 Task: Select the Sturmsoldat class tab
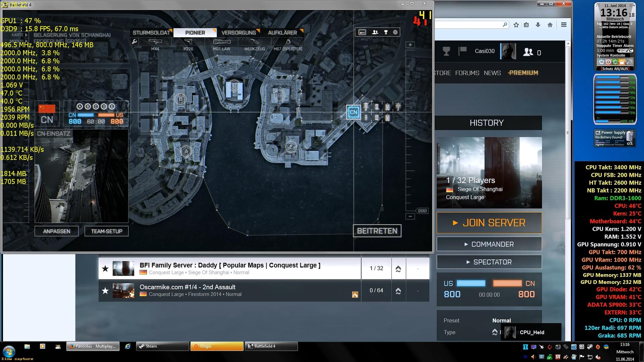[151, 33]
